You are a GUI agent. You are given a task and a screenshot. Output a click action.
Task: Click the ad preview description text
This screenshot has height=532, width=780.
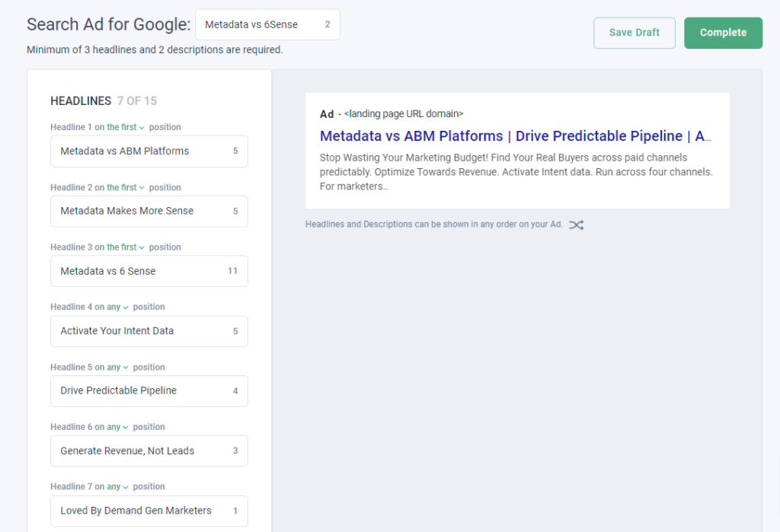[x=516, y=172]
